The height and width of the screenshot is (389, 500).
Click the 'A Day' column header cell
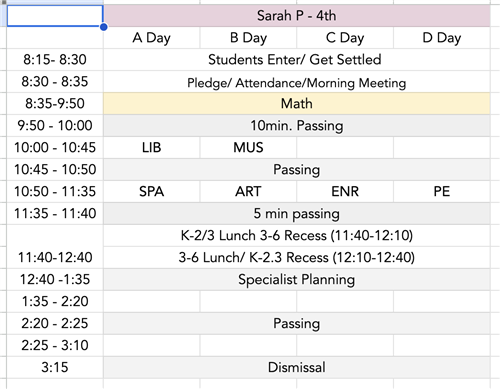[x=152, y=38]
